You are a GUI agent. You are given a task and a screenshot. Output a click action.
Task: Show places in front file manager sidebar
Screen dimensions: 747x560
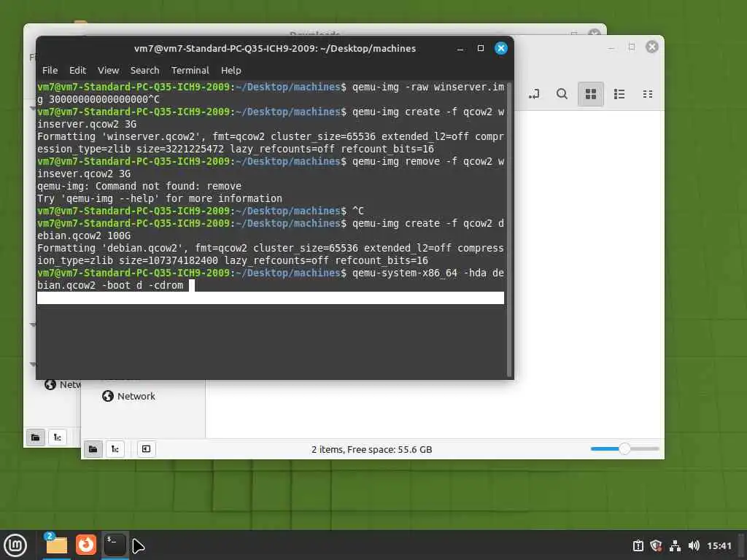point(93,449)
